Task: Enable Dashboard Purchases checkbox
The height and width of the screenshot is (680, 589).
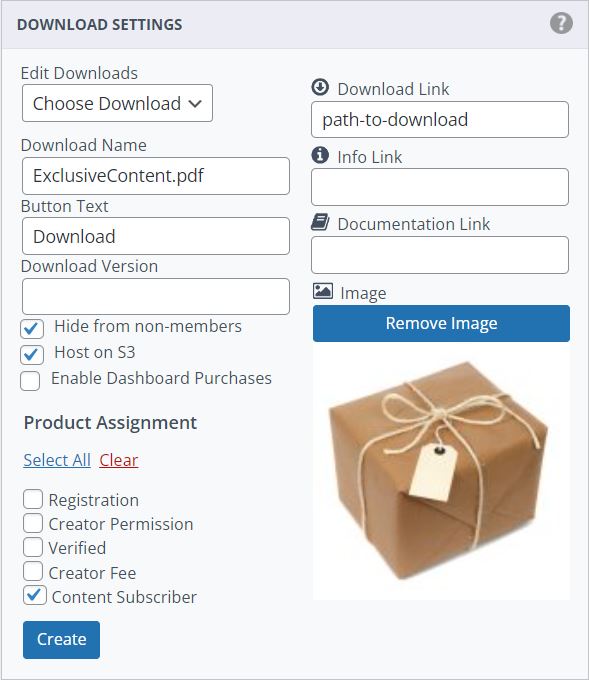Action: [x=30, y=381]
